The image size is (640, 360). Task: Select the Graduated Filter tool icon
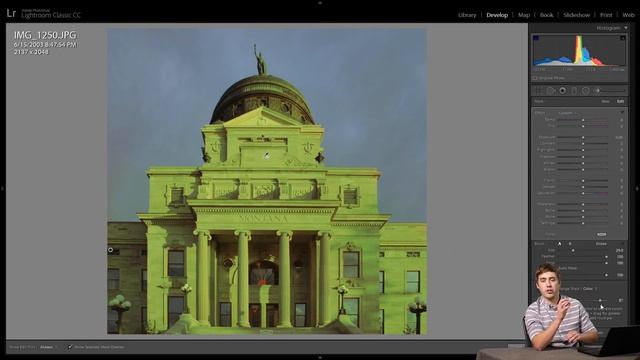[x=574, y=90]
